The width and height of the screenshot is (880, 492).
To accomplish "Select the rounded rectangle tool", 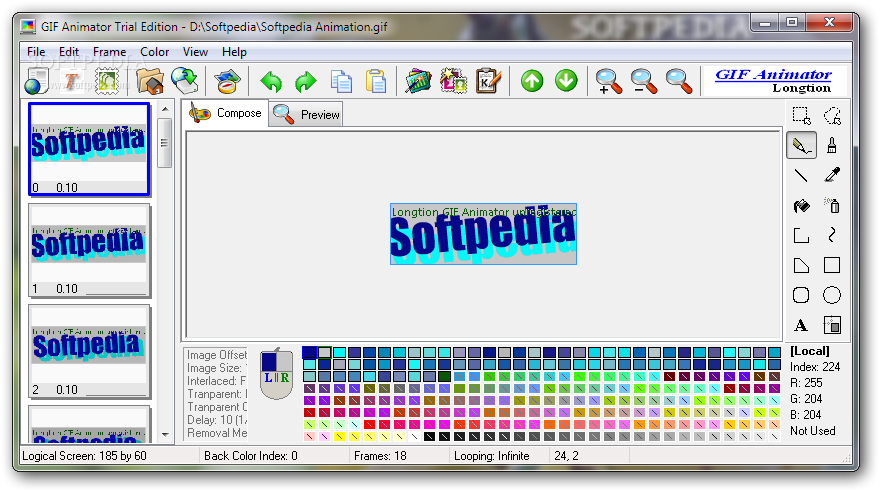I will (801, 295).
